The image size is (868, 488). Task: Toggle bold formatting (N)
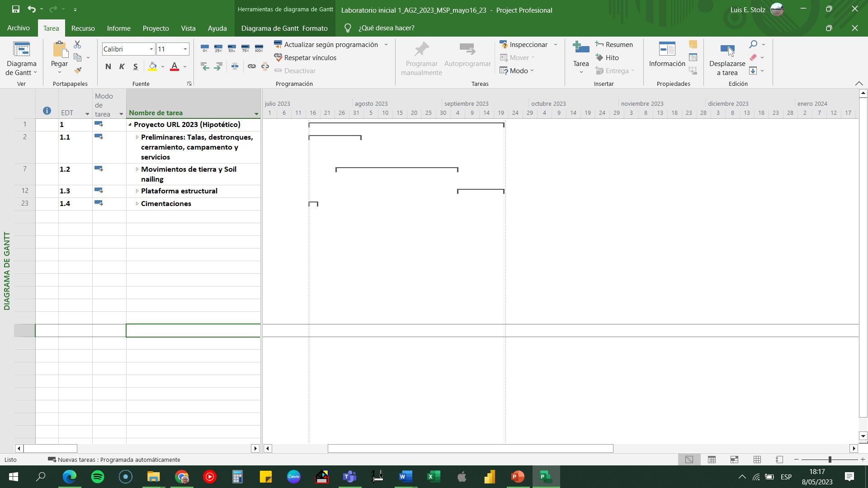108,67
